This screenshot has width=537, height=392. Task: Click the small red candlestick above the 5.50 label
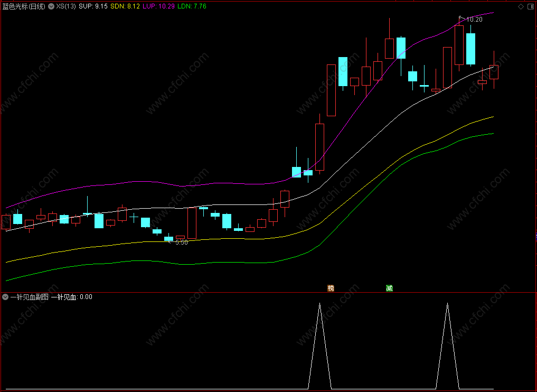(x=180, y=237)
